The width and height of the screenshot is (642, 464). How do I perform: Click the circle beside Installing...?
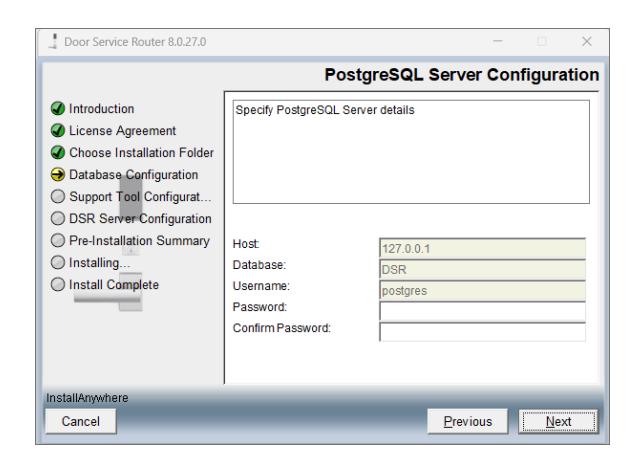click(58, 263)
